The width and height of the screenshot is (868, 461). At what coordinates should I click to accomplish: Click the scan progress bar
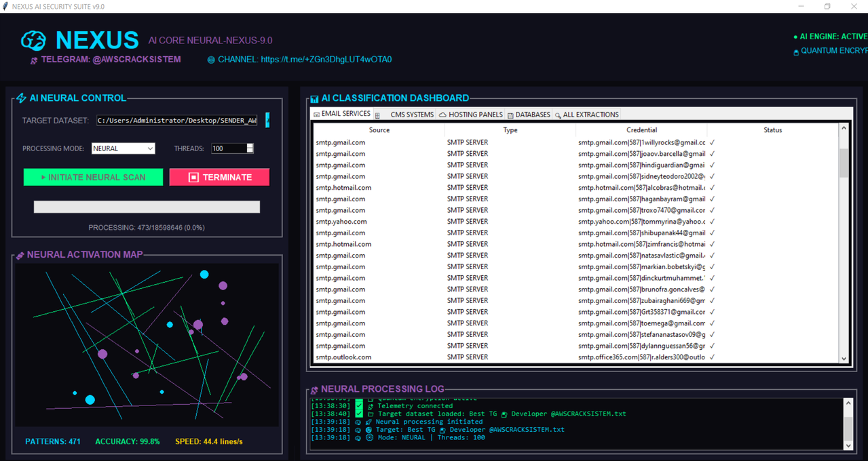pyautogui.click(x=147, y=207)
